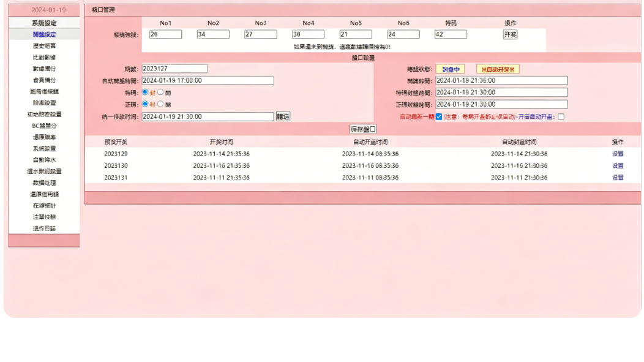Open 初始賠率設置 sidebar item
The image size is (644, 362).
(44, 114)
